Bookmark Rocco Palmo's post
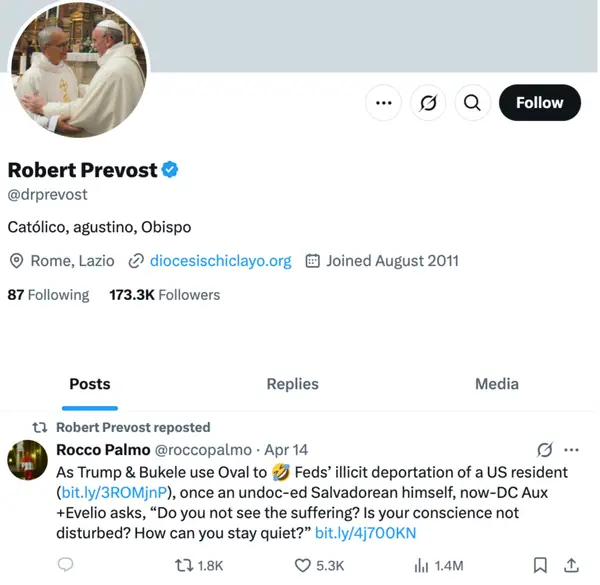Image resolution: width=600 pixels, height=585 pixels. click(x=540, y=565)
